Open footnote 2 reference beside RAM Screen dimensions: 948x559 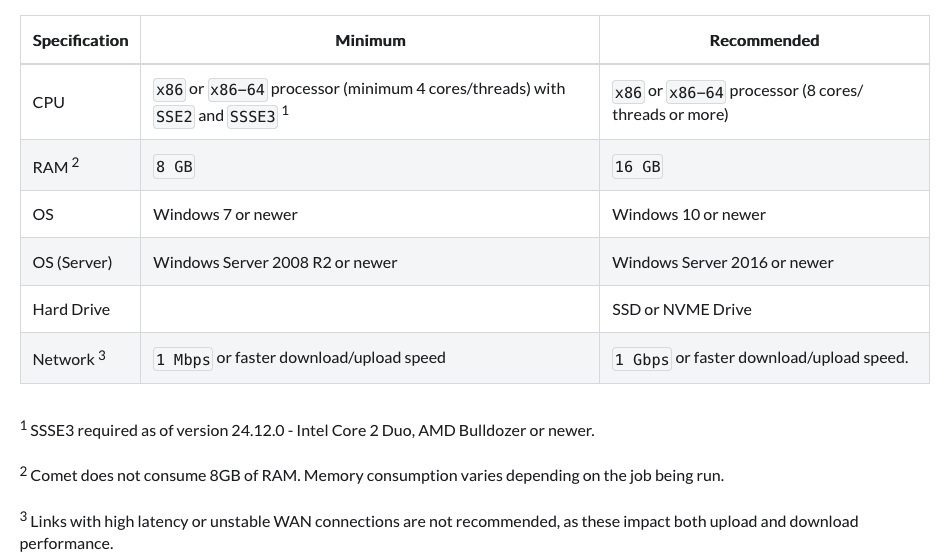(x=75, y=162)
